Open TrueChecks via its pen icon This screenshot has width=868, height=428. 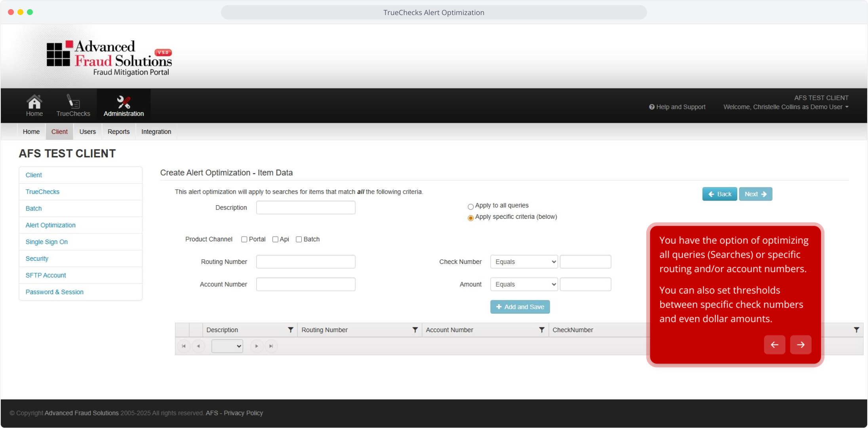pyautogui.click(x=73, y=101)
